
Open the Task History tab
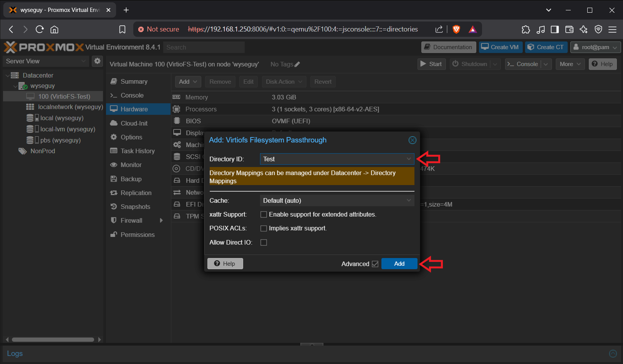coord(138,151)
